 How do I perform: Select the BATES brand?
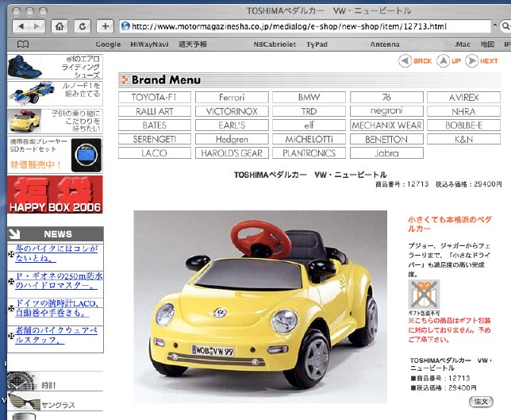pyautogui.click(x=155, y=125)
